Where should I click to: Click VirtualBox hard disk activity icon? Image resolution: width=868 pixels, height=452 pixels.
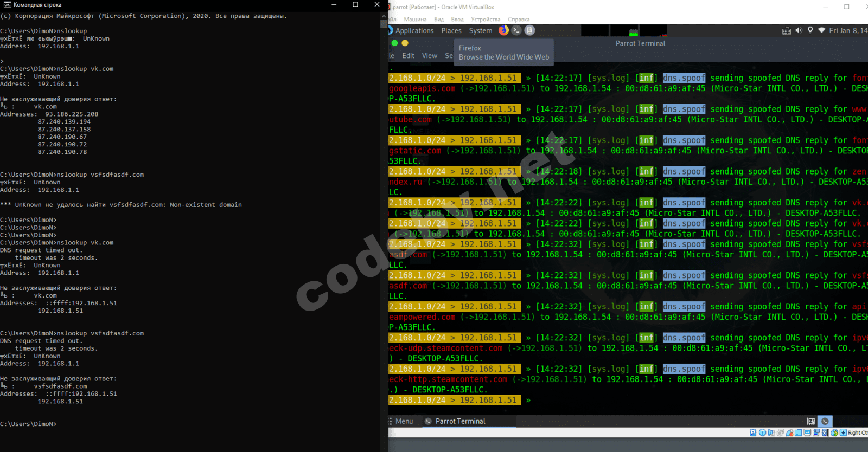753,432
